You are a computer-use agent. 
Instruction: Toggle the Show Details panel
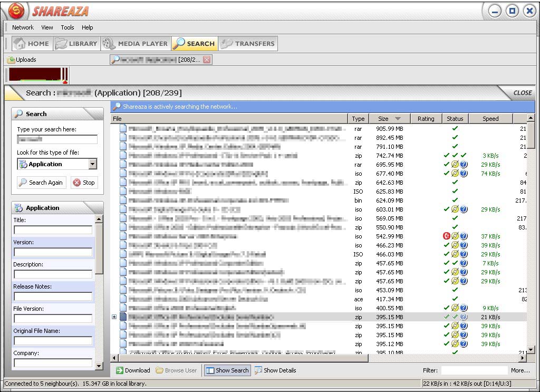coord(275,370)
